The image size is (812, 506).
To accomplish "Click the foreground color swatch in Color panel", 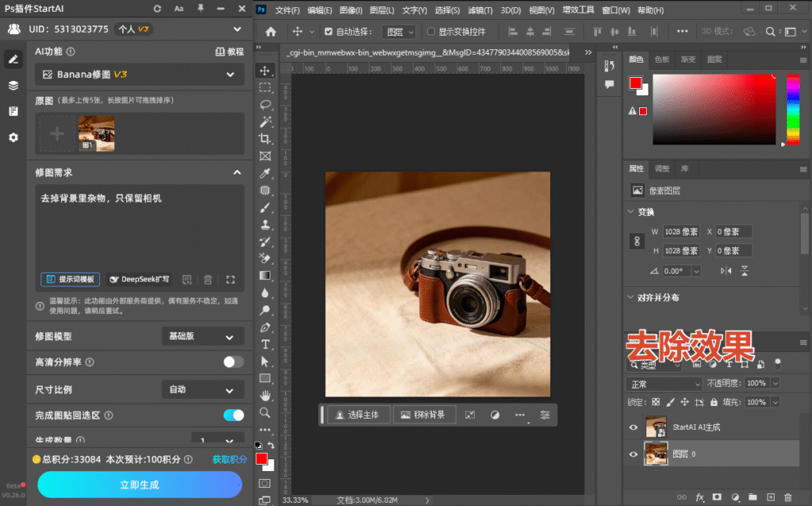I will click(635, 82).
